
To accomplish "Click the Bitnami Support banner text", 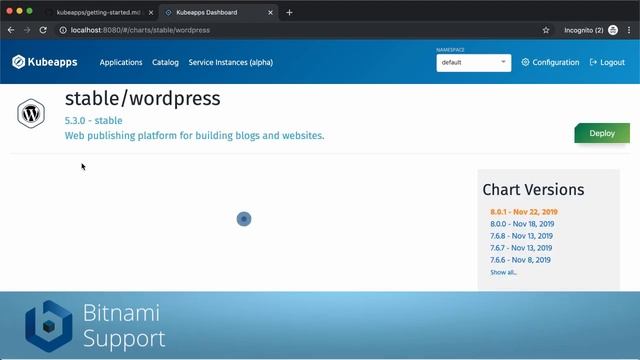I will tap(124, 326).
